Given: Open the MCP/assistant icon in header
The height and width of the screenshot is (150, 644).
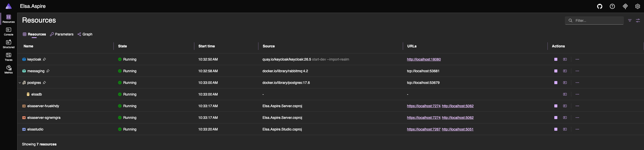Looking at the screenshot, I should 625,6.
